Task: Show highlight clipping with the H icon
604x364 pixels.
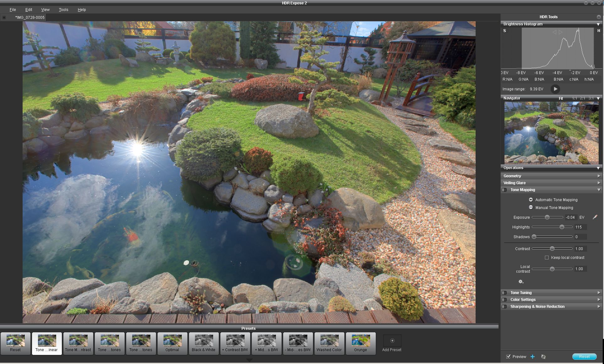Action: tap(599, 31)
